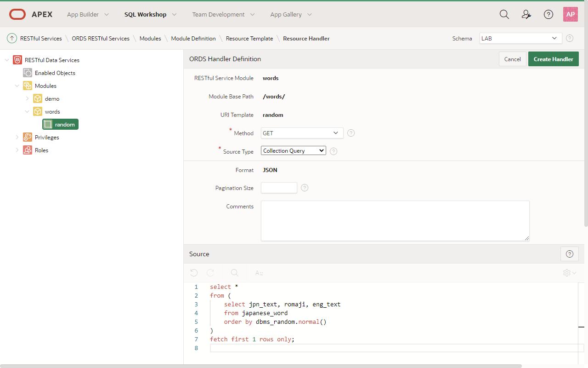
Task: Open the Help menu question icon
Action: coord(548,14)
